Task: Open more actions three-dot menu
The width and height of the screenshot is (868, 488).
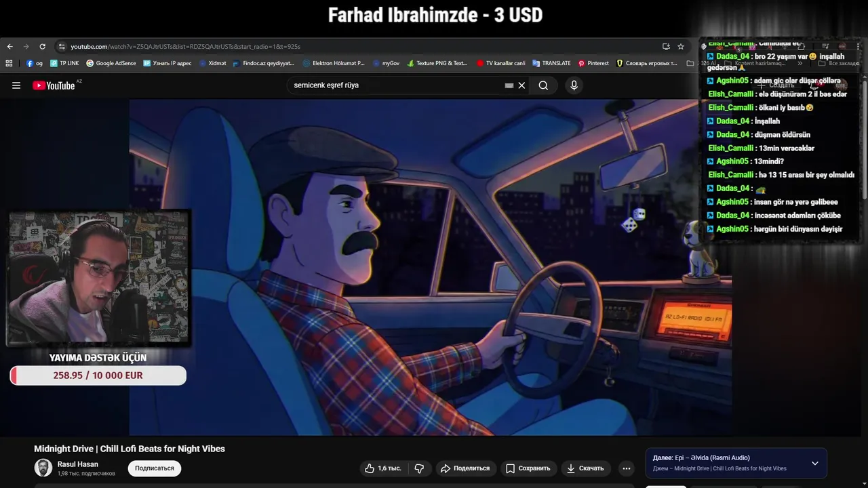Action: [x=627, y=468]
